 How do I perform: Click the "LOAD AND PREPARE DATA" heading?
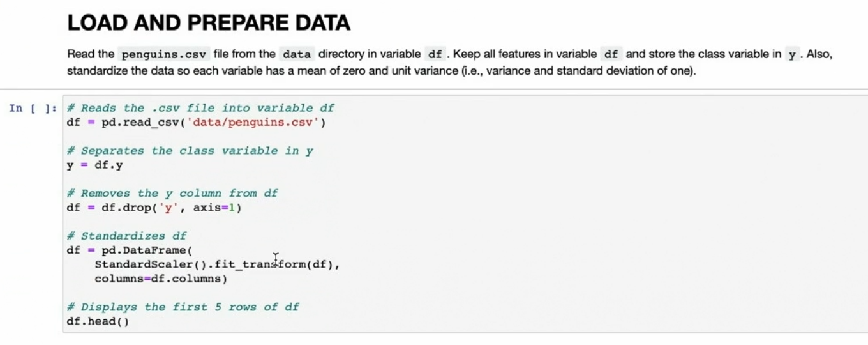pos(208,23)
